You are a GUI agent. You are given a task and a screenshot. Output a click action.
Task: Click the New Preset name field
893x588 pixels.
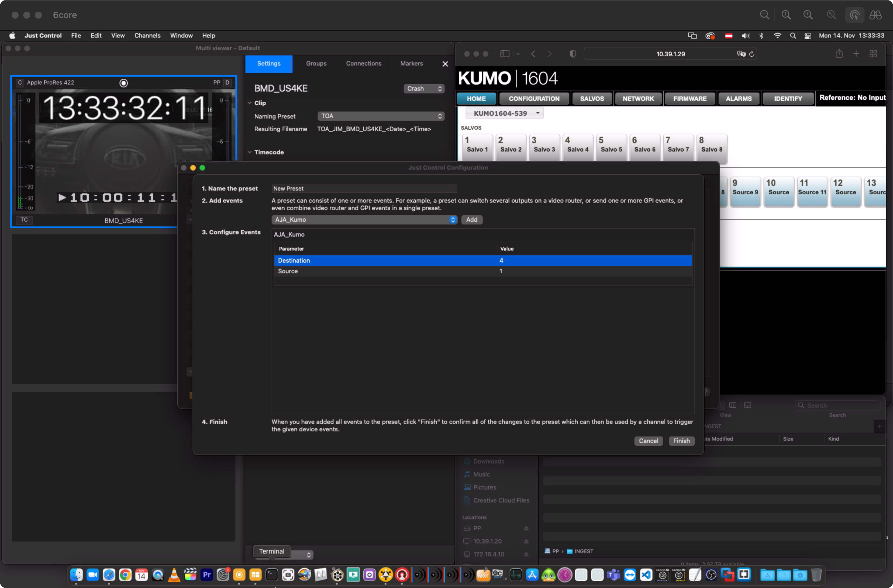(364, 189)
